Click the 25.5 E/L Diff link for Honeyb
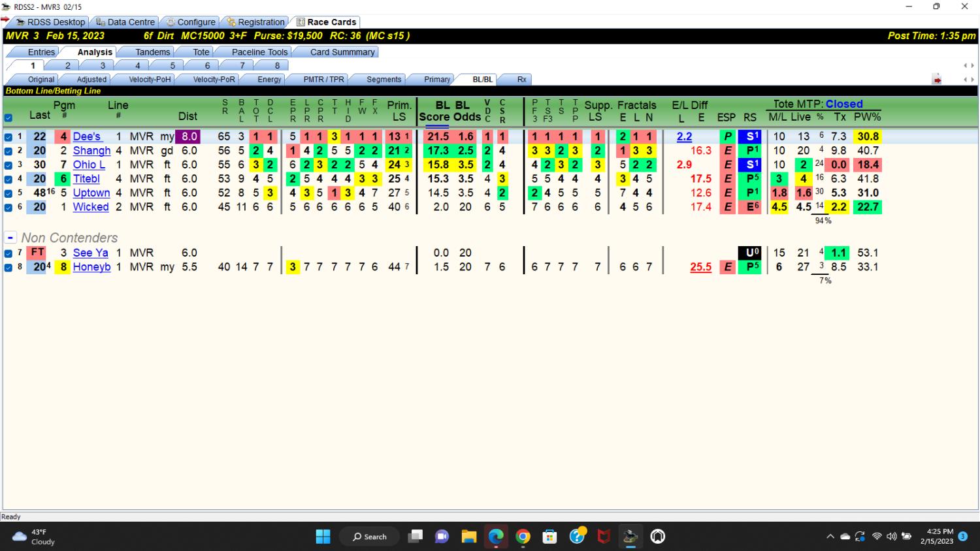Image resolution: width=980 pixels, height=551 pixels. [701, 267]
